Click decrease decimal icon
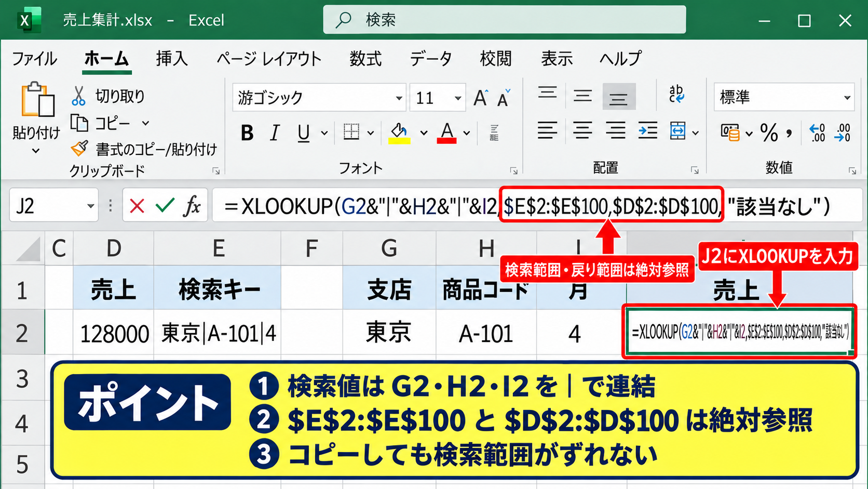Viewport: 868px width, 489px height. click(x=843, y=133)
